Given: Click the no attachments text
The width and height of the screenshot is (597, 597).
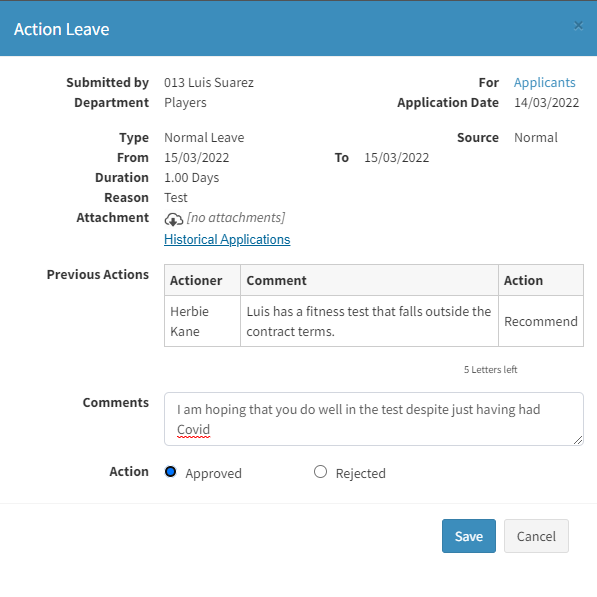Looking at the screenshot, I should coord(236,217).
